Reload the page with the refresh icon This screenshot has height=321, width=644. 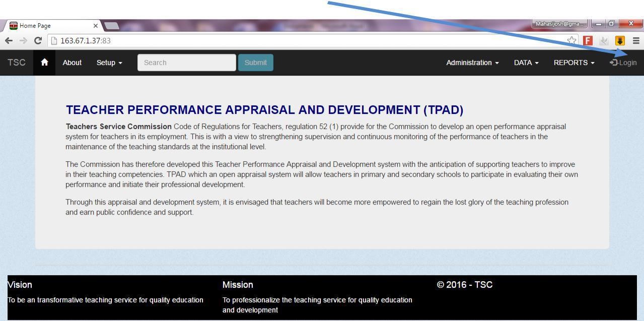tap(38, 41)
